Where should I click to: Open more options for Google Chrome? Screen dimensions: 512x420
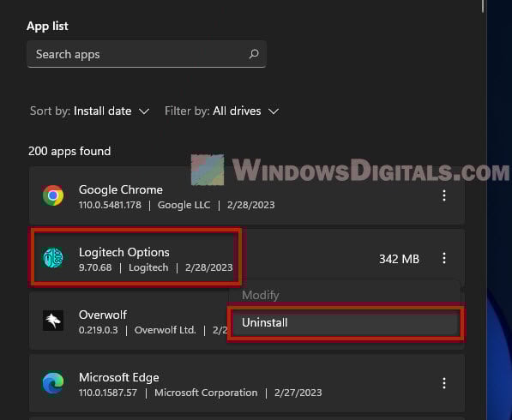coord(444,195)
